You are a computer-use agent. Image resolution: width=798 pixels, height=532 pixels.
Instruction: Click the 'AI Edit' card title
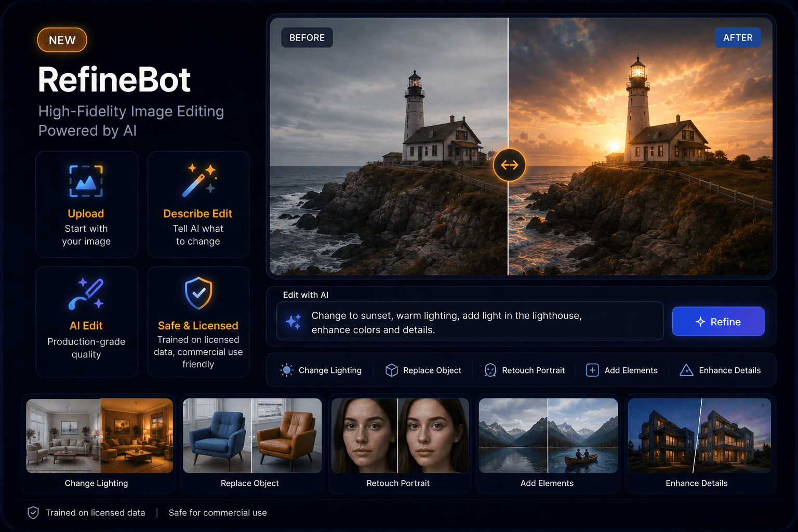(x=86, y=326)
